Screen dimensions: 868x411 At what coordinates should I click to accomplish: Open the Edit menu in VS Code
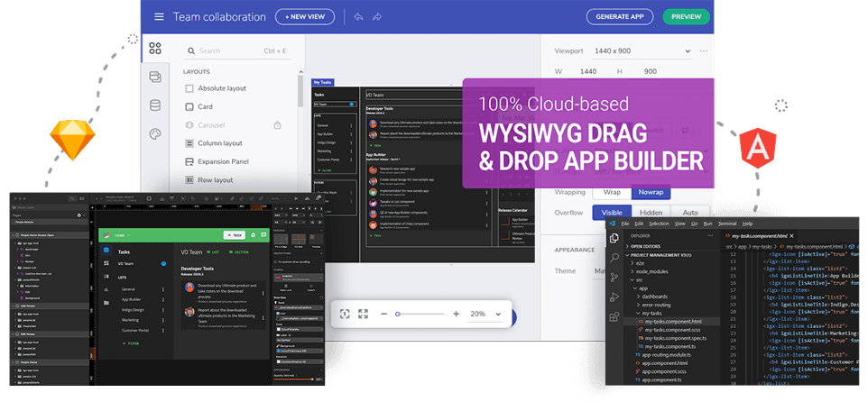(639, 224)
